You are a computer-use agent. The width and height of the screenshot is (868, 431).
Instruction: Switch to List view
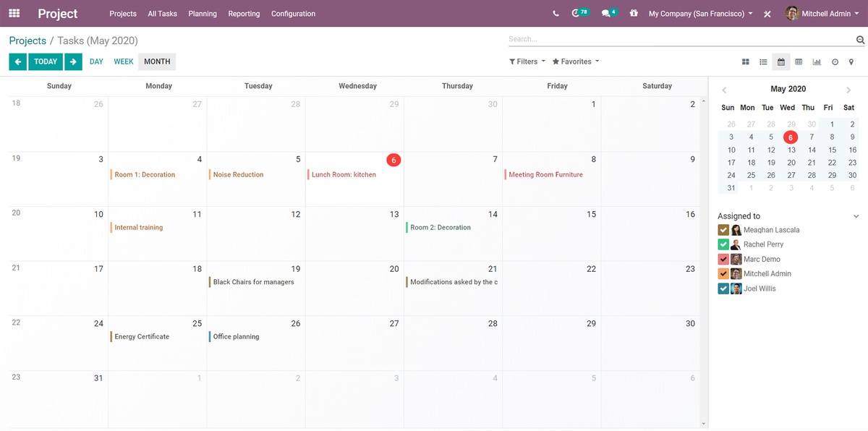(763, 62)
